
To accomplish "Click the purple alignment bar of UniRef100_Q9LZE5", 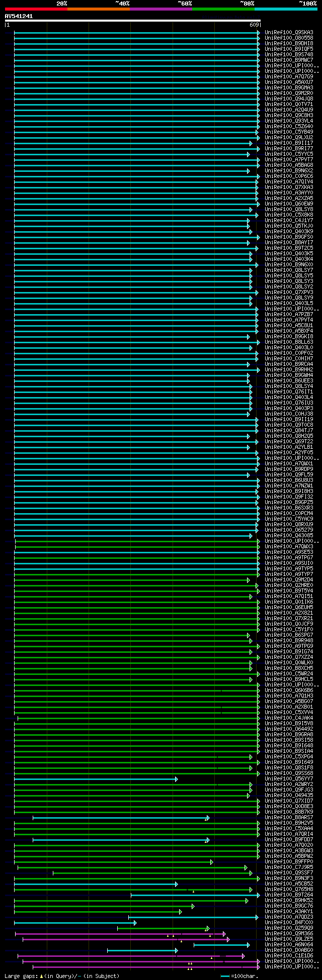I will 126,939.
